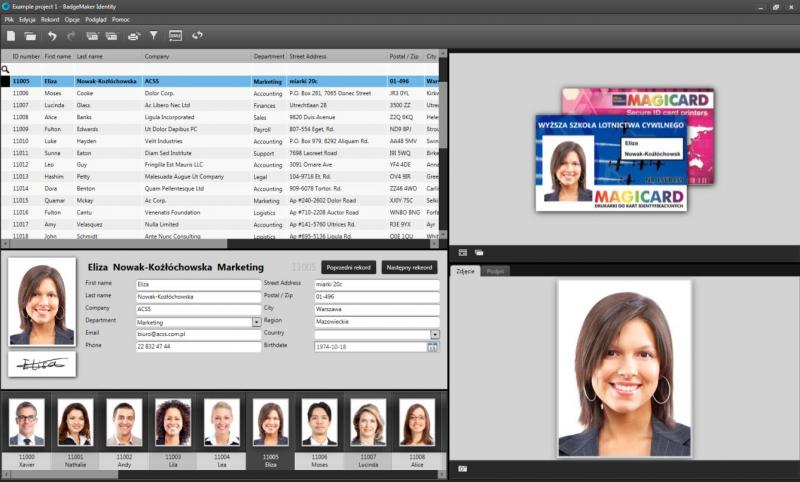Undo the last action in the toolbar
Image resolution: width=800 pixels, height=482 pixels.
point(52,36)
